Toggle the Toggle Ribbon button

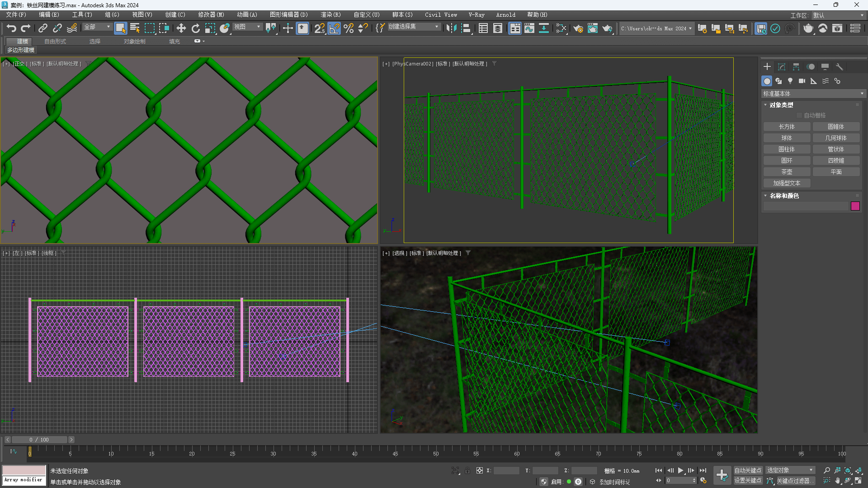[514, 28]
